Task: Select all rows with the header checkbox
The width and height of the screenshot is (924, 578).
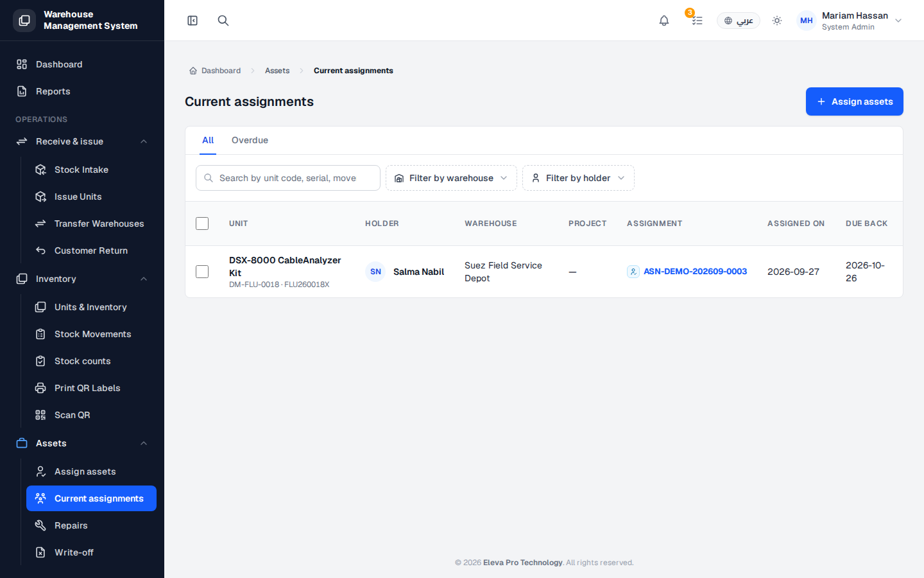Action: [x=202, y=223]
